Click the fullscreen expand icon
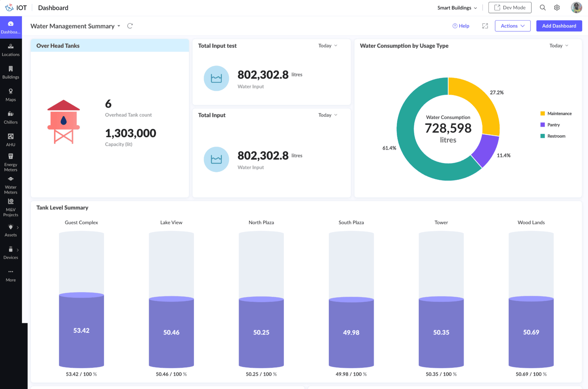588x389 pixels. coord(485,26)
